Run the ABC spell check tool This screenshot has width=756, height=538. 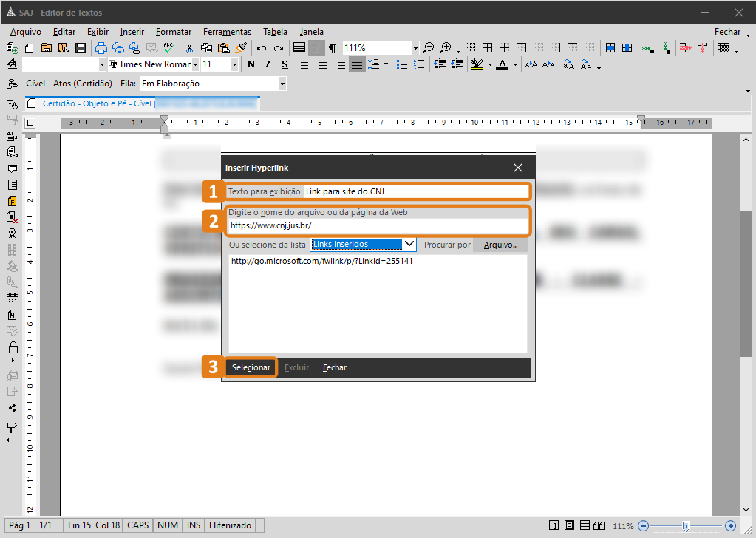(168, 48)
